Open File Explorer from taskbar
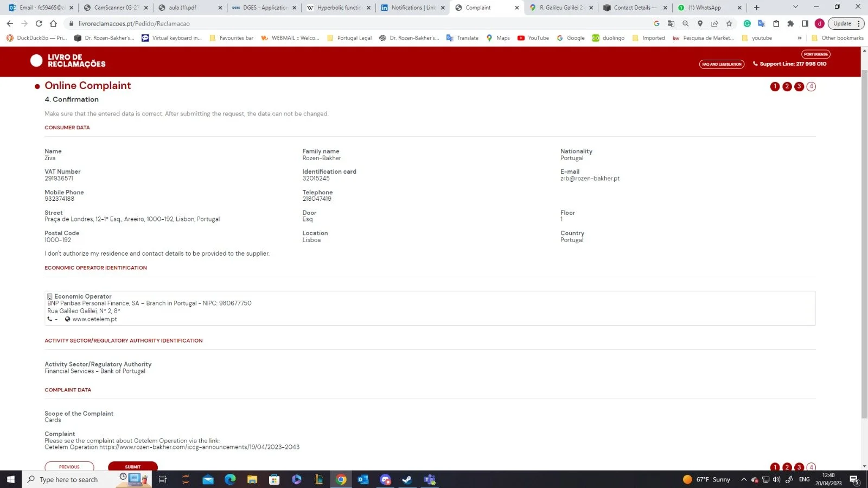Image resolution: width=868 pixels, height=488 pixels. [252, 479]
